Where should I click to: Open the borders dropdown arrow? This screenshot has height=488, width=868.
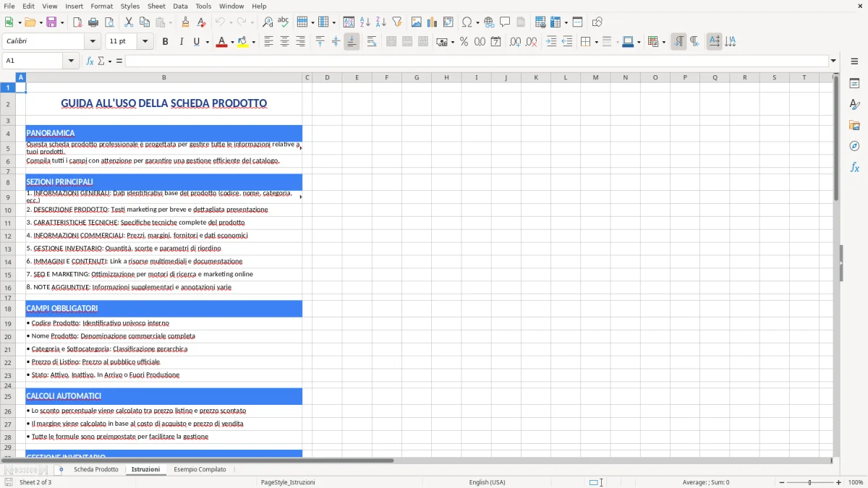(x=595, y=42)
